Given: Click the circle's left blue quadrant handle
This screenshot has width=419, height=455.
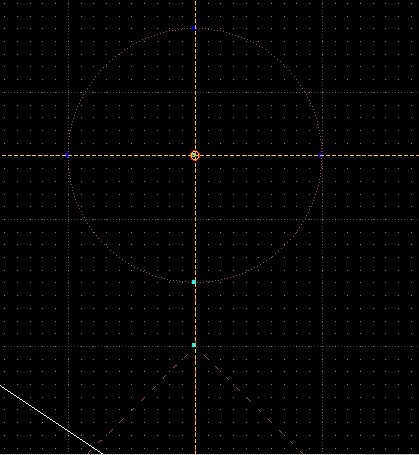Looking at the screenshot, I should click(67, 155).
